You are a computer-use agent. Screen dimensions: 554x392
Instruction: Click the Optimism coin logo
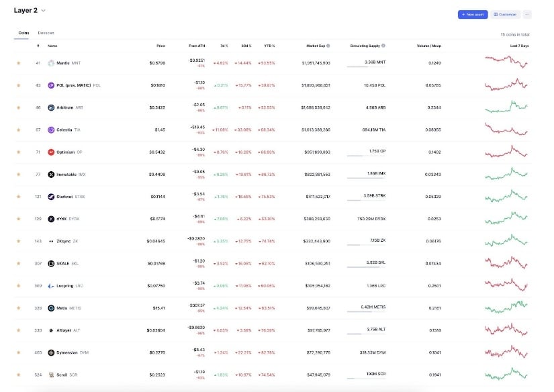coord(51,152)
